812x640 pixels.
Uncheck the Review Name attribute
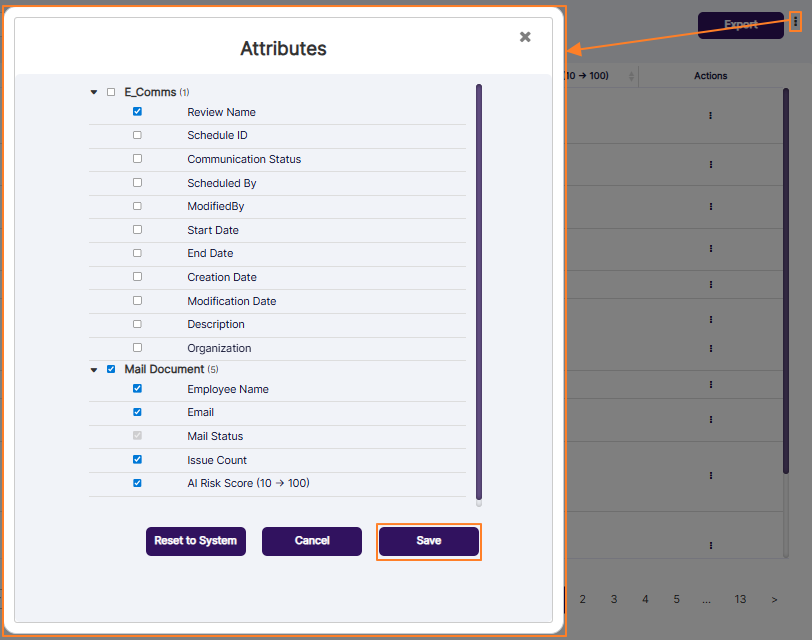tap(137, 112)
